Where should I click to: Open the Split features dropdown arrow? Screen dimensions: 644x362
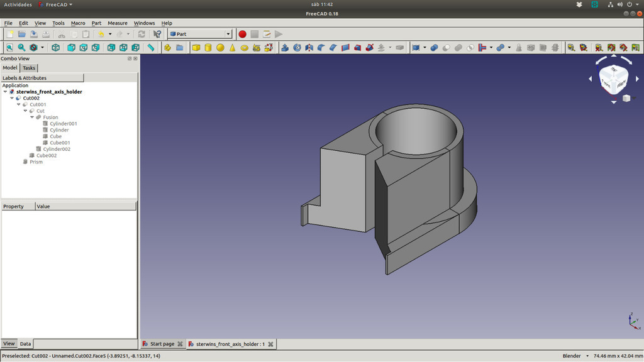(x=509, y=48)
